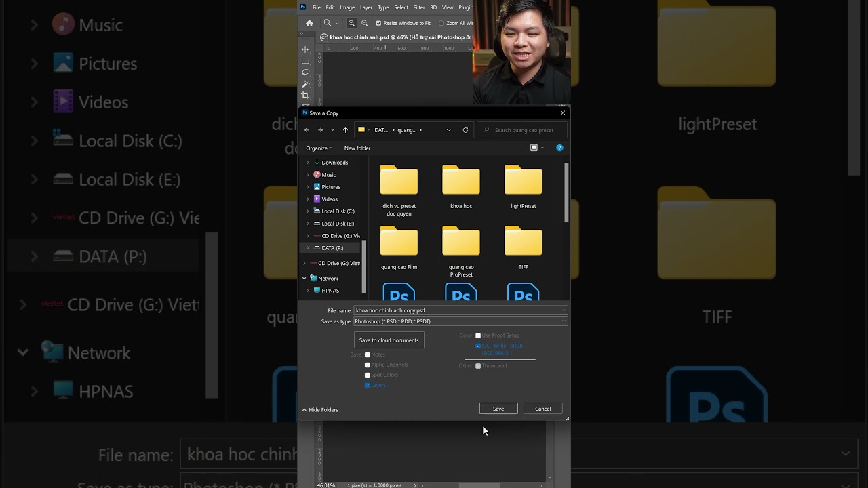Open the Organize dropdown menu
This screenshot has height=488, width=868.
319,148
